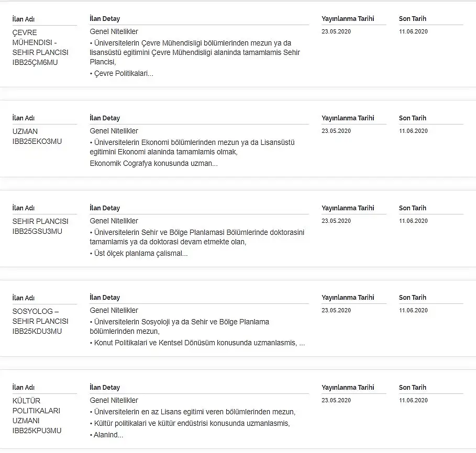Viewport: 476px width, 453px height.
Task: Open the SOSYOLOG – SEHIR PLANCISI listing
Action: point(40,321)
